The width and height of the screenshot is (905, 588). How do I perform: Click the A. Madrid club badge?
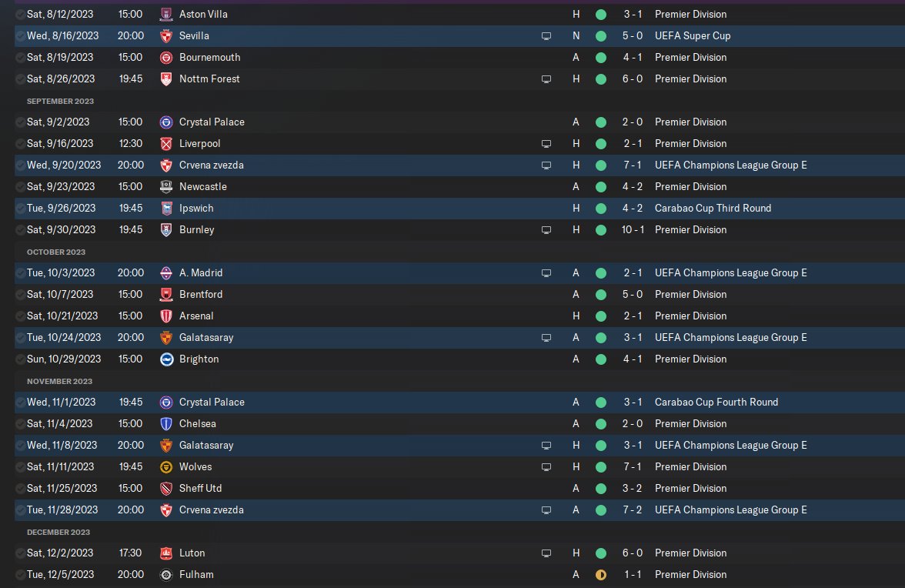[165, 272]
